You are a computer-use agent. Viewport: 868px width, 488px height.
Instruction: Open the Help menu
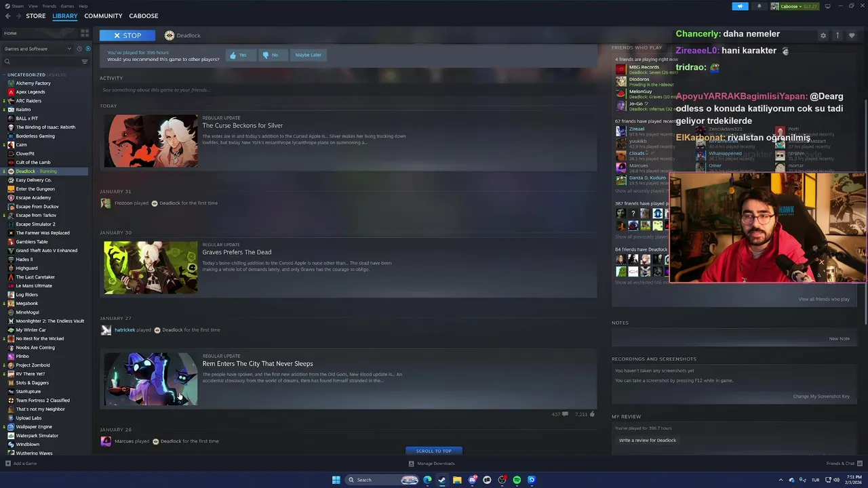[x=83, y=6]
